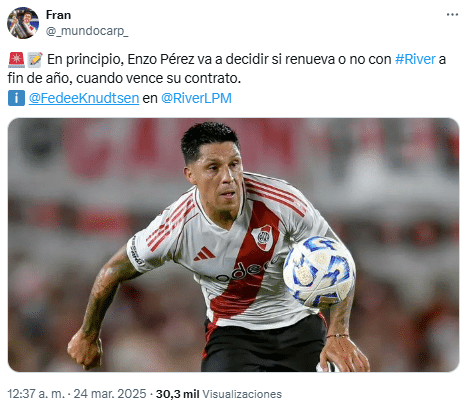
Task: Open the three-dot more options menu
Action: 452,15
